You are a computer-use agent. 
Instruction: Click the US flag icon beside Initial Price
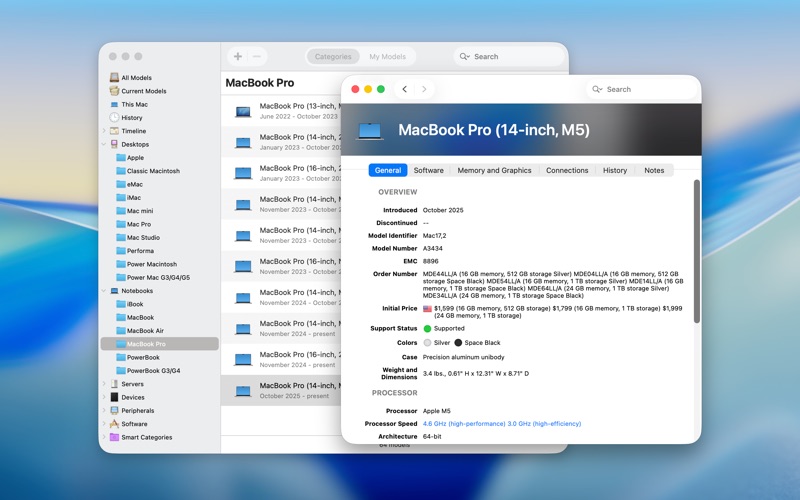(x=428, y=309)
